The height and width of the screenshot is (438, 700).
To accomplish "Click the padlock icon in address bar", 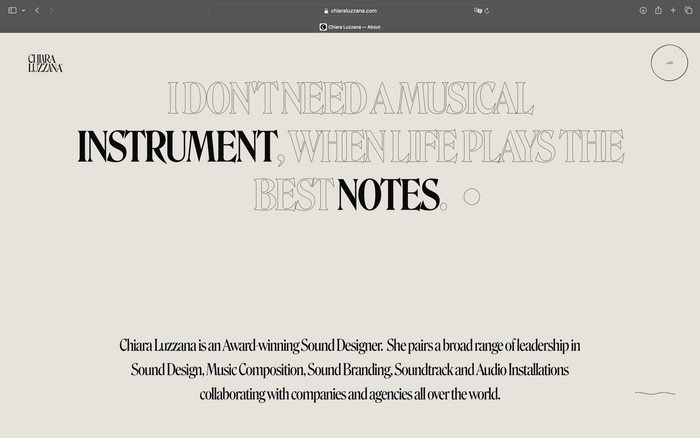I will point(326,11).
